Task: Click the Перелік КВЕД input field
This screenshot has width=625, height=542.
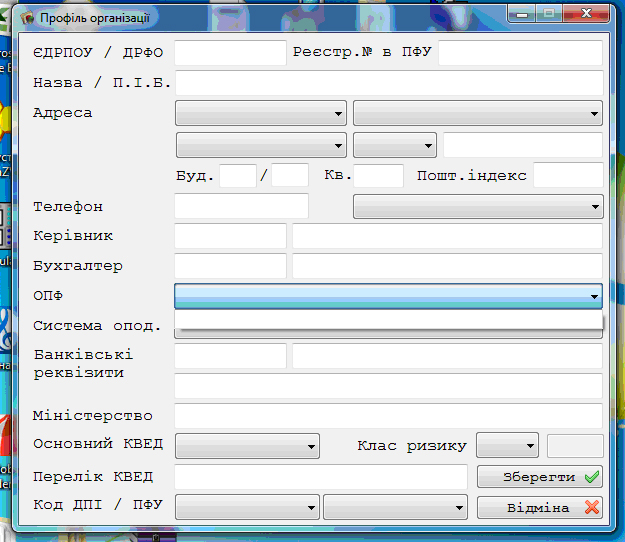Action: click(x=321, y=477)
